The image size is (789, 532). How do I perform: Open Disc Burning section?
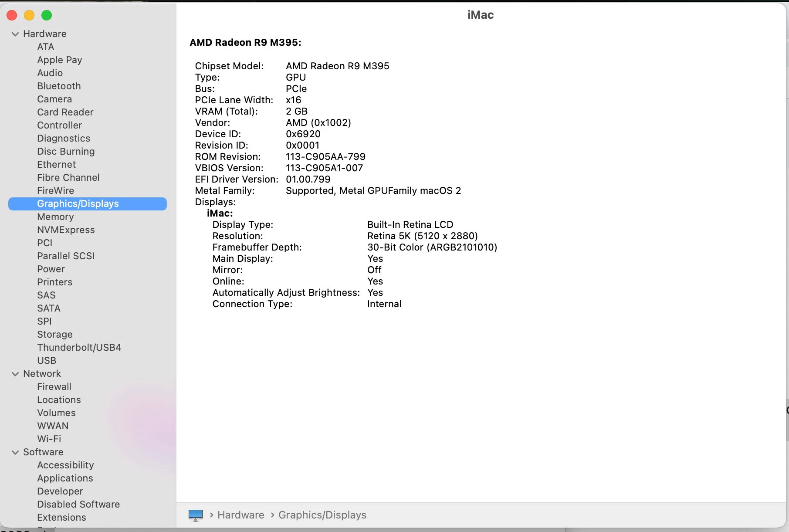click(x=66, y=151)
